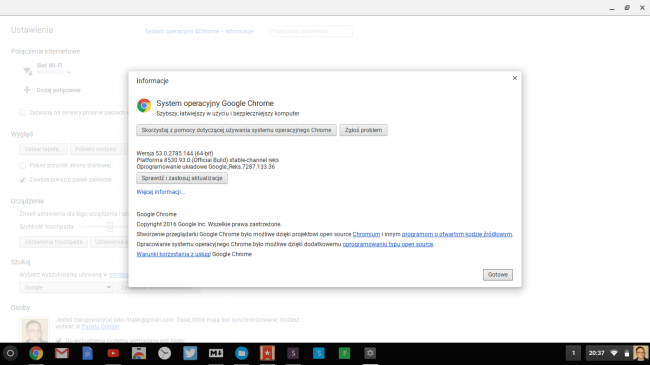650x365 pixels.
Task: Restore down the settings window
Action: click(x=627, y=8)
